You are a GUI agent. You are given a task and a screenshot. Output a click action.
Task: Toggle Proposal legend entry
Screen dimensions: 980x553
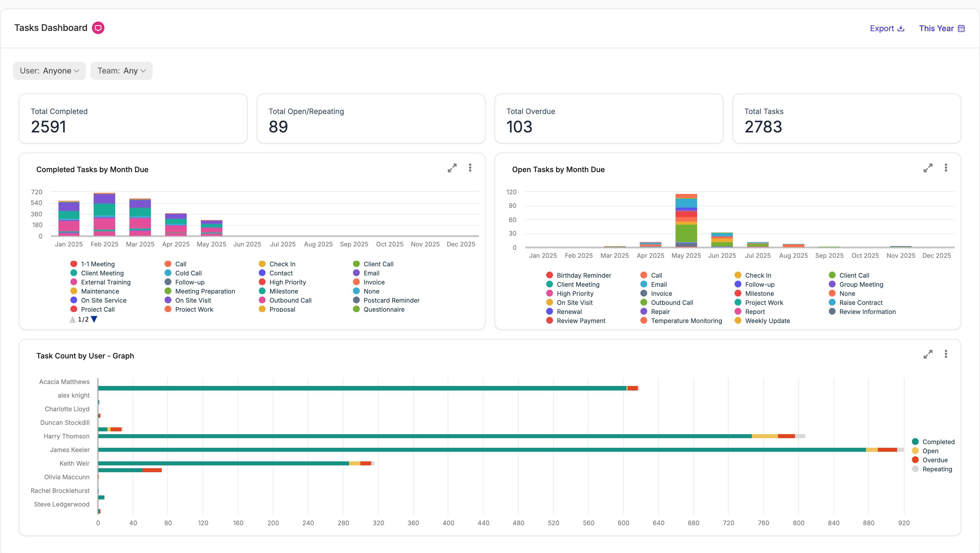[x=277, y=310]
